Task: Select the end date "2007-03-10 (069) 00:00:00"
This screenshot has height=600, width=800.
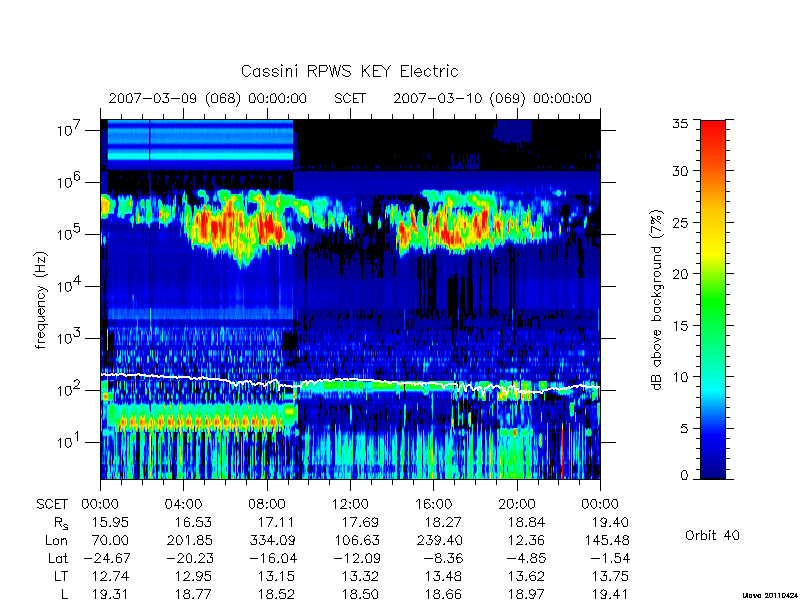Action: [492, 98]
